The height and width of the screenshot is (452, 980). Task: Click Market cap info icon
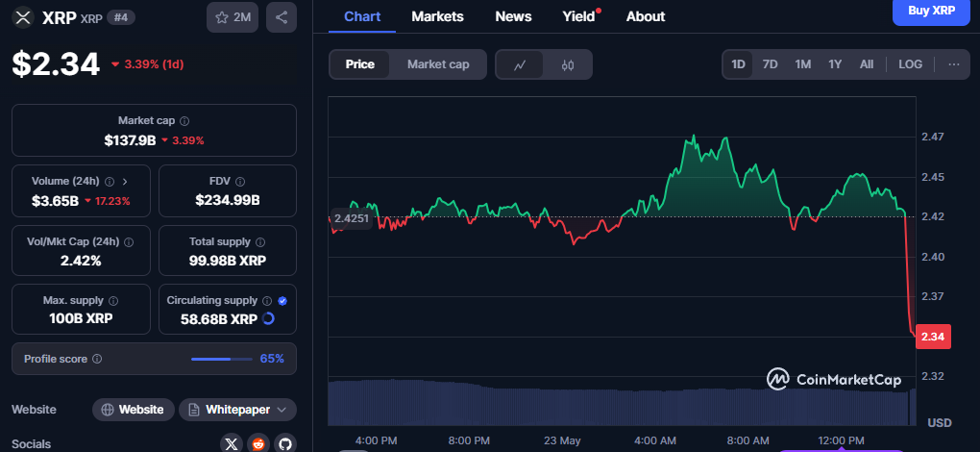(185, 120)
